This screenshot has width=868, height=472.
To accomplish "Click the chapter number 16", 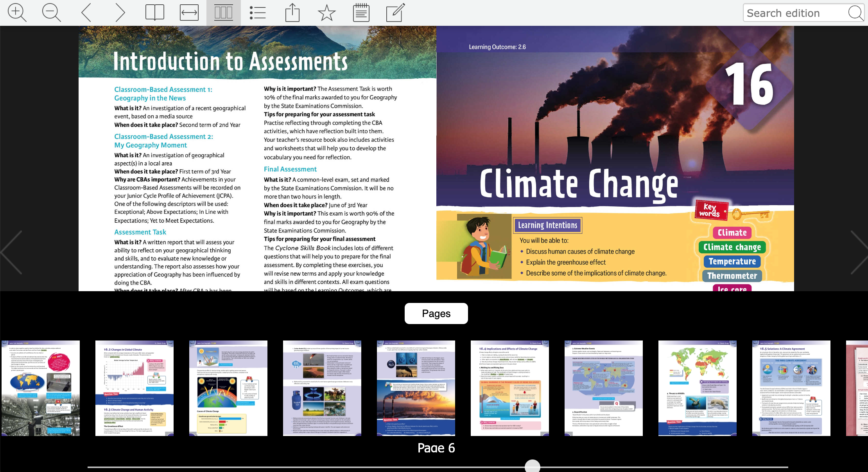I will (749, 84).
